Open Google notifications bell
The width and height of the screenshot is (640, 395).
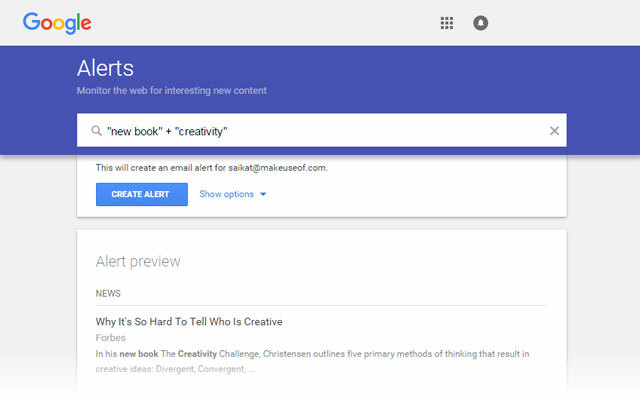(x=480, y=23)
